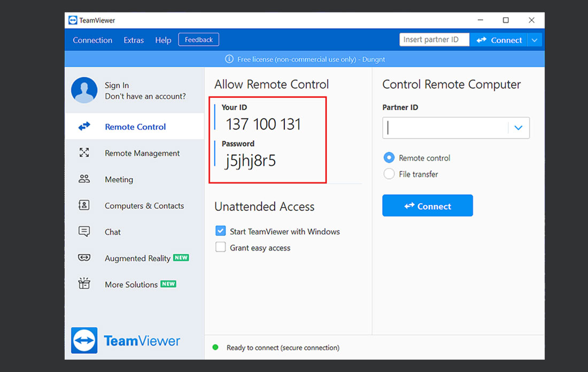
Task: Click the info icon on the free license banner
Action: pyautogui.click(x=229, y=59)
